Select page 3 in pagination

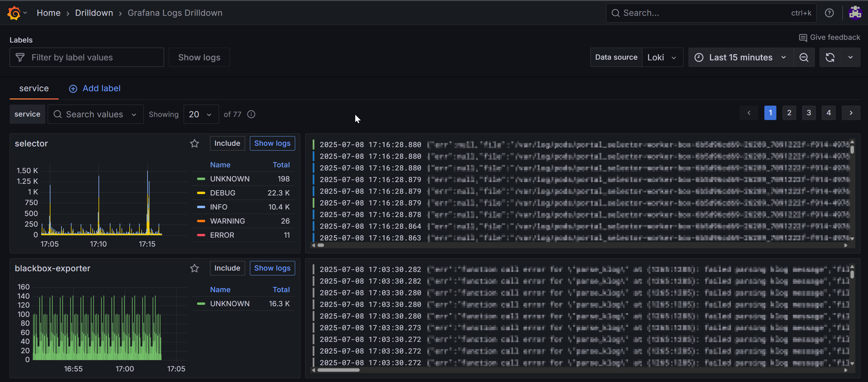click(x=809, y=113)
